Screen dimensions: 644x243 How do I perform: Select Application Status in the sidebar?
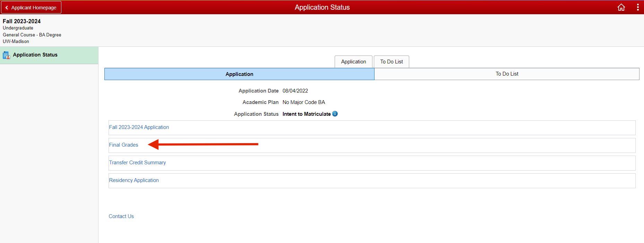(49, 55)
